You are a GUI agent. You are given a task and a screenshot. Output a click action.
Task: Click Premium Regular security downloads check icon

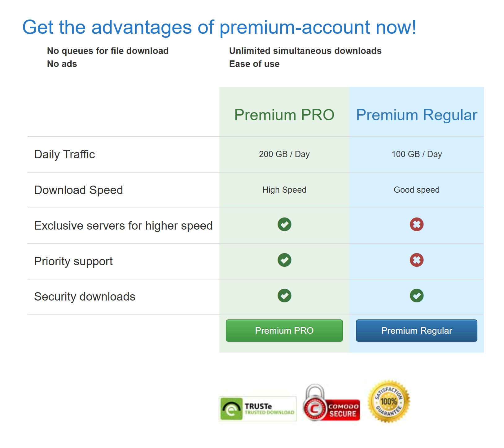417,296
